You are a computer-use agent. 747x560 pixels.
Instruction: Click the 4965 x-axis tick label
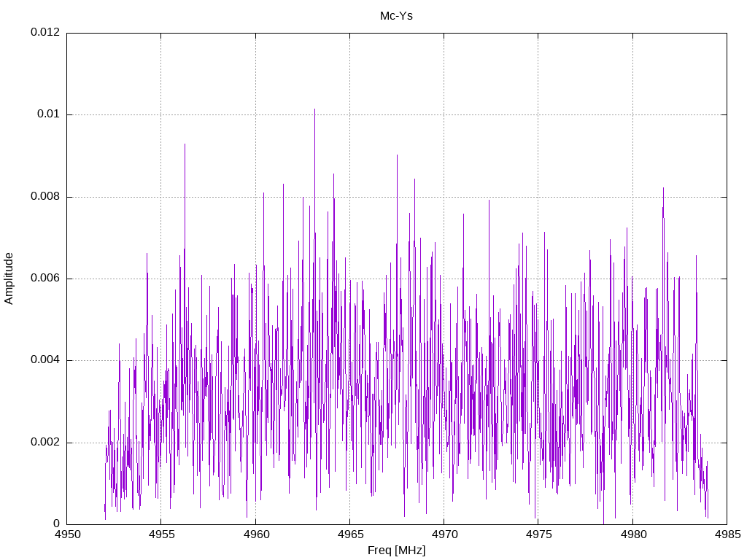(349, 534)
